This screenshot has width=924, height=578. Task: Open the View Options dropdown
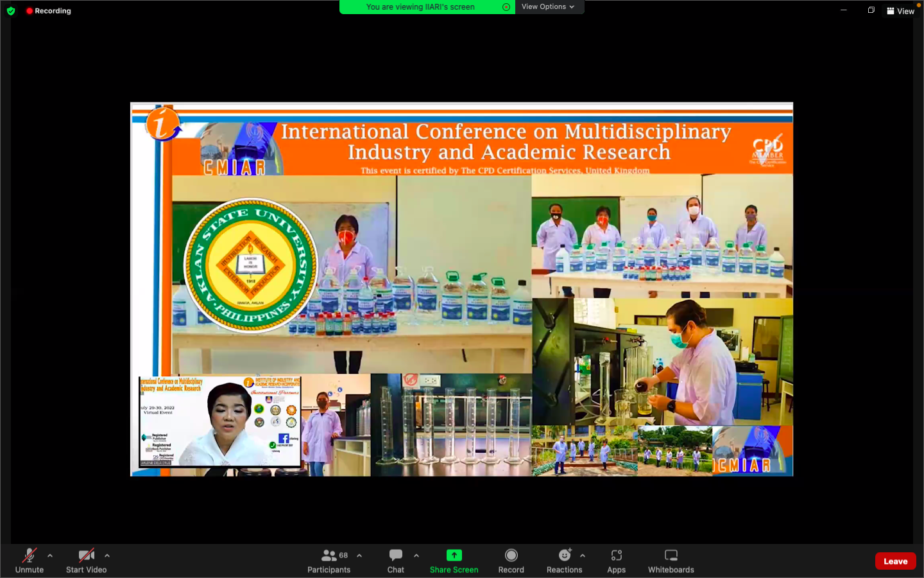click(548, 7)
